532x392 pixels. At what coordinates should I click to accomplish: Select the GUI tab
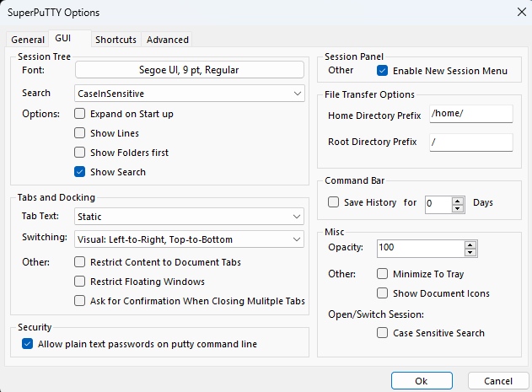pos(69,38)
